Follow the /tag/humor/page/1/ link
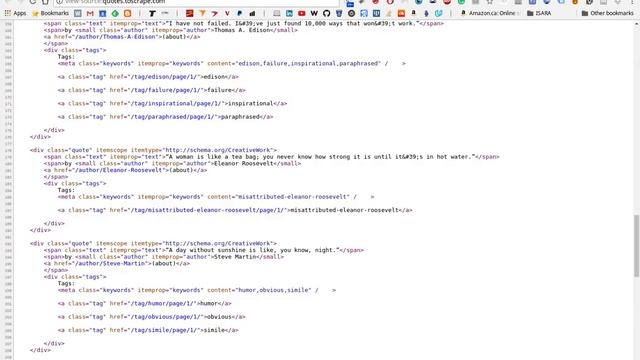The height and width of the screenshot is (360, 640). (x=163, y=303)
